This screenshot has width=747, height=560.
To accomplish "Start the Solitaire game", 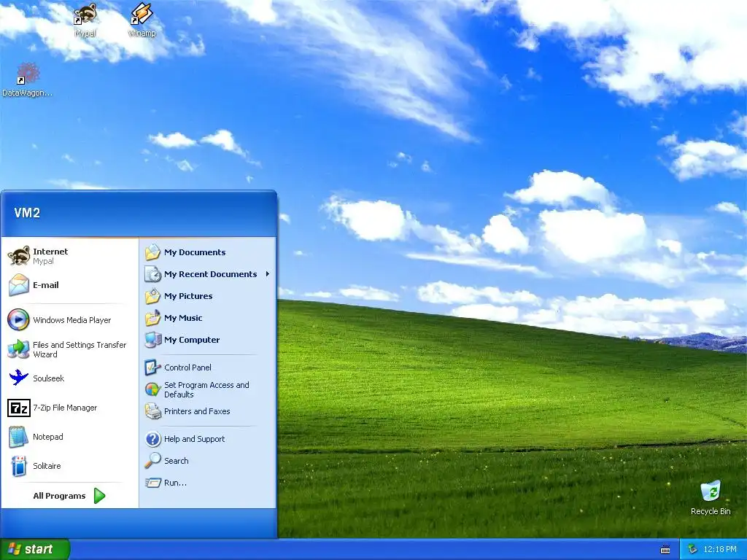I will (x=69, y=466).
